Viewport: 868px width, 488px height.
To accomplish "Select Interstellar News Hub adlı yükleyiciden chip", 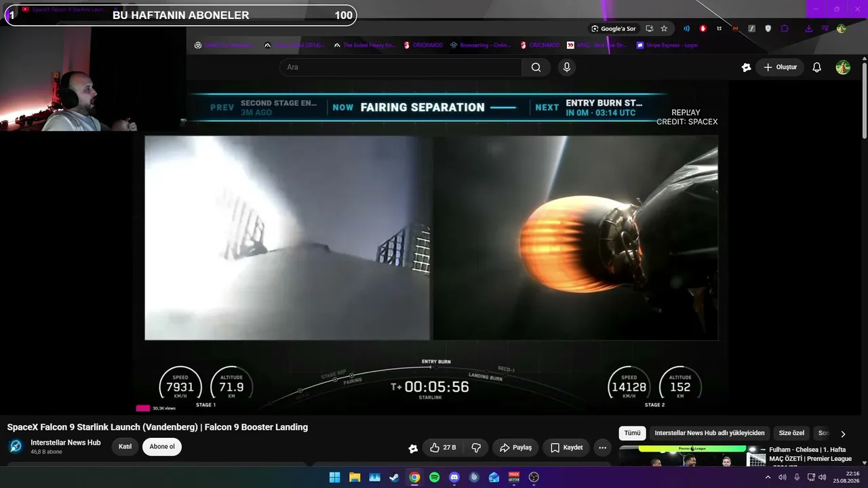I will point(709,433).
